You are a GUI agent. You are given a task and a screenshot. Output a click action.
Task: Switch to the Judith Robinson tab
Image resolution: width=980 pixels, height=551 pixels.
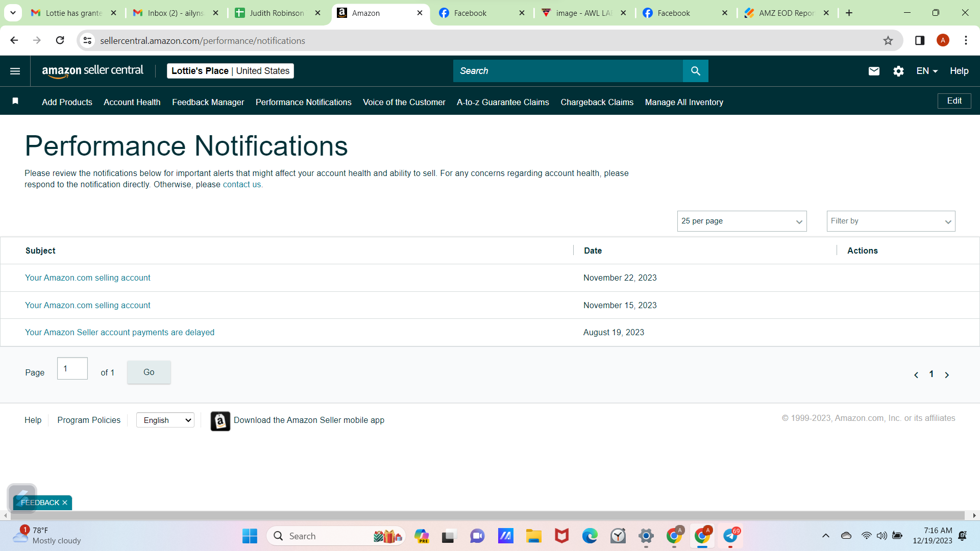(x=277, y=13)
